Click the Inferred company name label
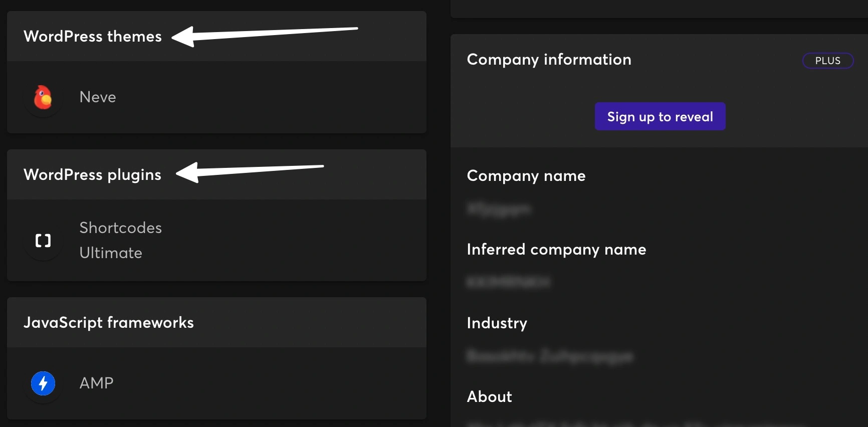 coord(556,250)
